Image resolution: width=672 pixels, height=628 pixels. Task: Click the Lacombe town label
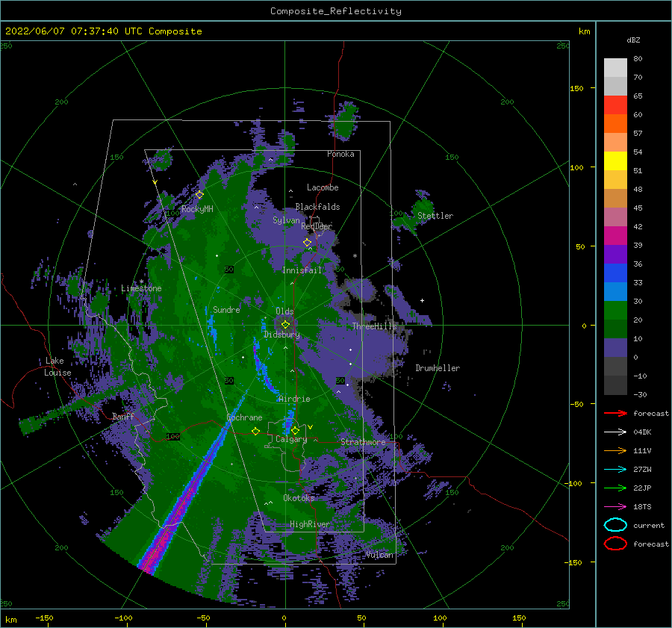323,187
